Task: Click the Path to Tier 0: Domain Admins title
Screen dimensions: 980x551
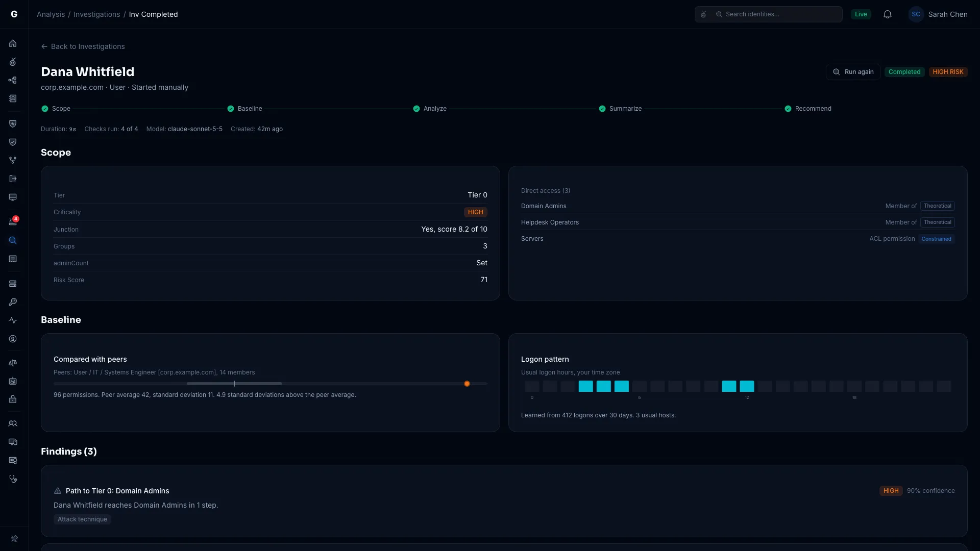Action: (x=117, y=491)
